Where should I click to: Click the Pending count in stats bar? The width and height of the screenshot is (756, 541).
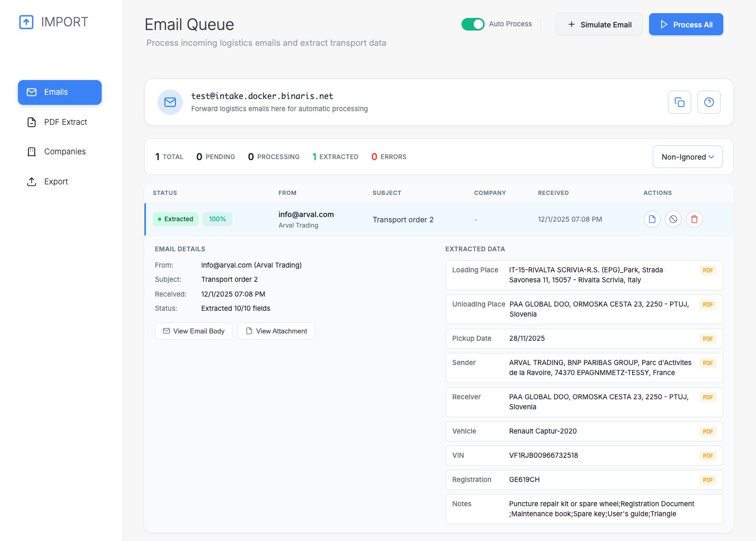[x=215, y=157]
